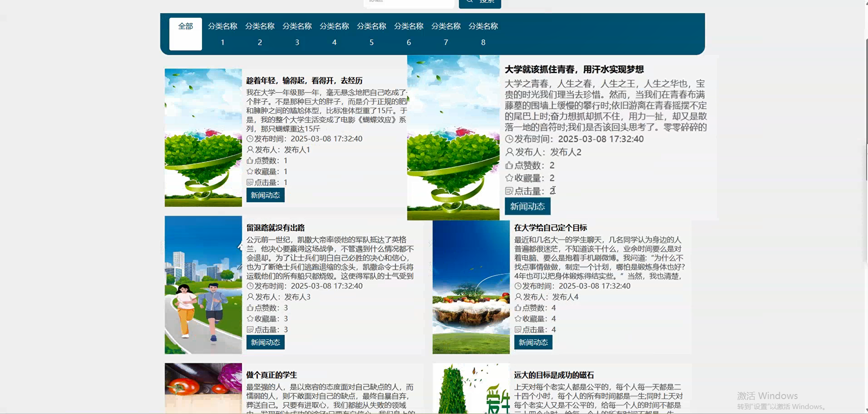The image size is (868, 414).
Task: Open the article 大学就该抓住青春，用汗水实现梦想
Action: coord(575,69)
